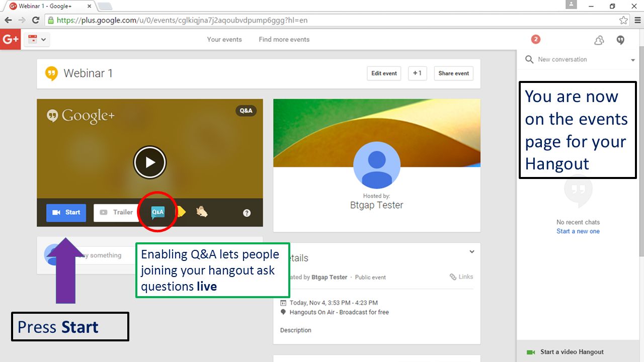Start the Hangout broadcast
The width and height of the screenshot is (644, 362).
tap(66, 213)
